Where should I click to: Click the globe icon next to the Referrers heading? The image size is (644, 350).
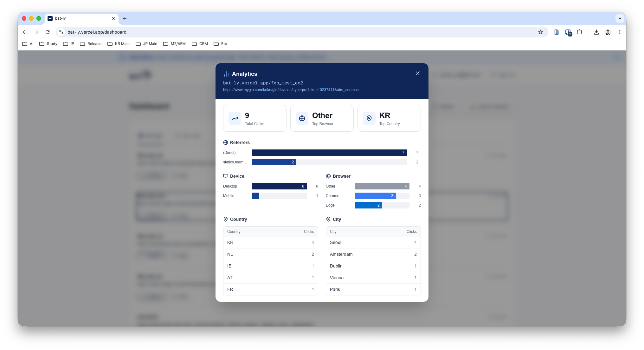[x=226, y=142]
